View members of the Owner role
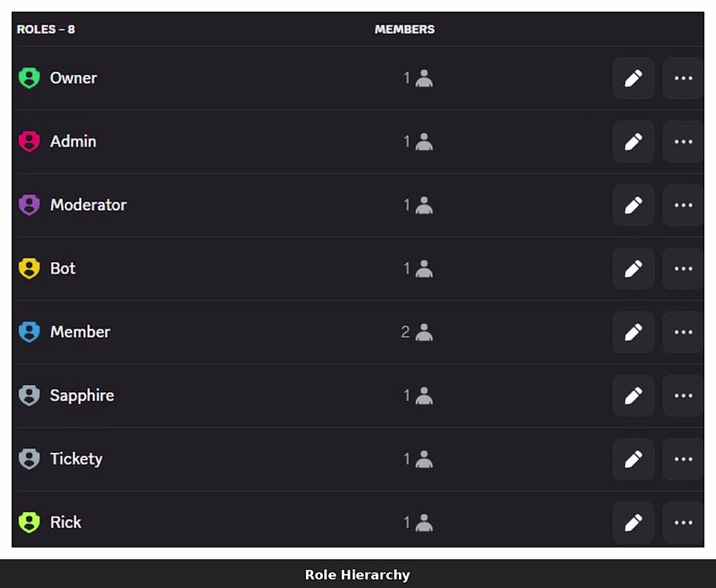 [417, 78]
